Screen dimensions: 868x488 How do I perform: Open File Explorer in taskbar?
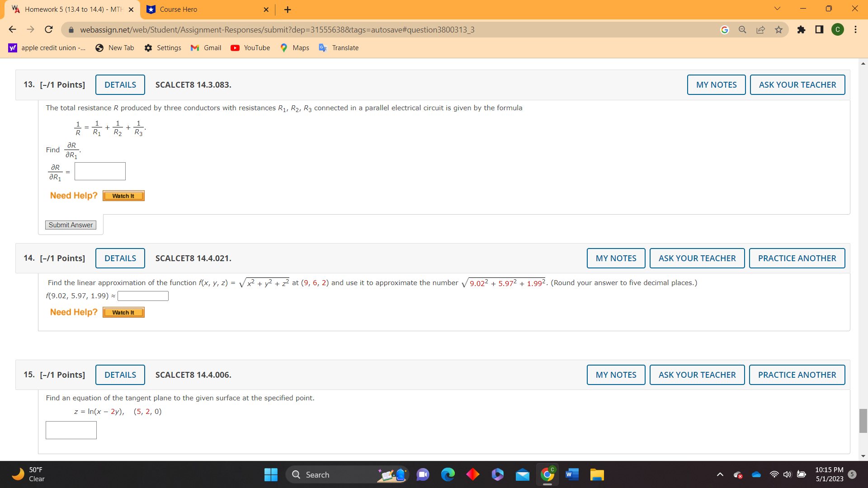pyautogui.click(x=597, y=474)
